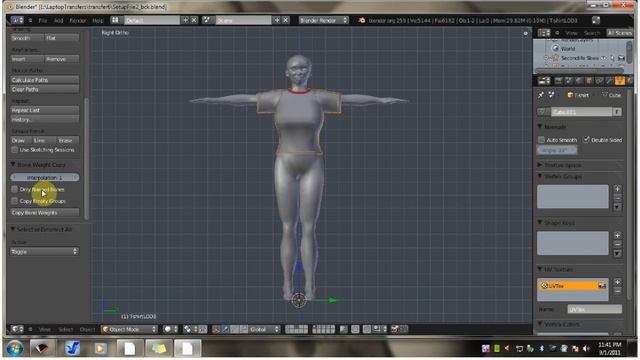Open the Global orientation dropdown

point(264,329)
